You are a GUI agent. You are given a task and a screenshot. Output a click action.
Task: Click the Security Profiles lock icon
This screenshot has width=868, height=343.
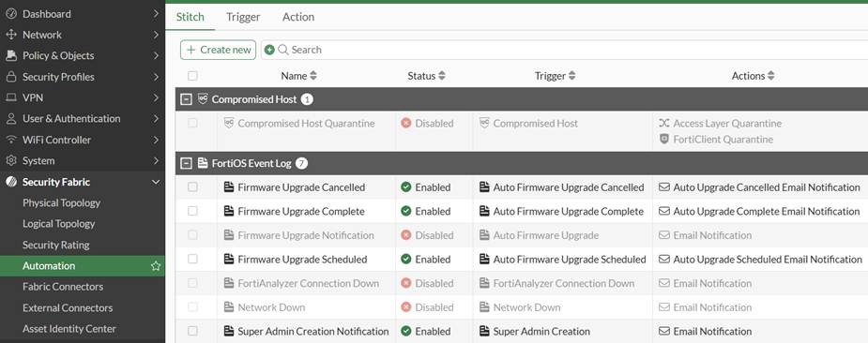point(10,77)
